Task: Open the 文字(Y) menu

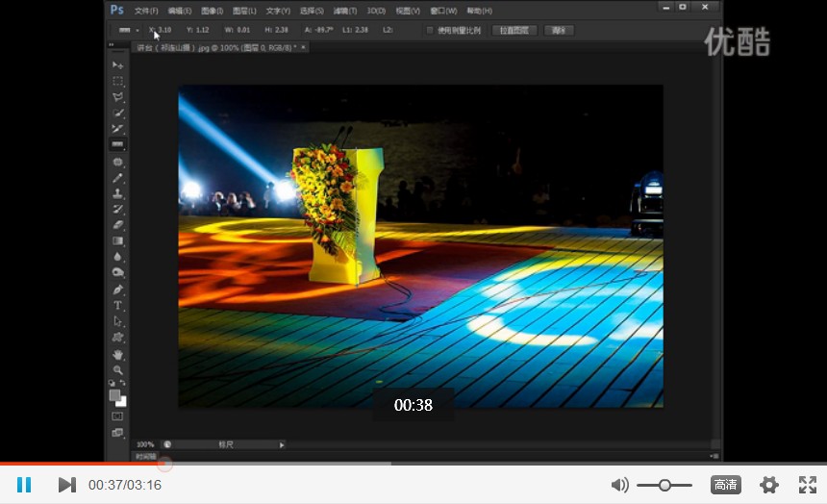Action: (x=278, y=11)
